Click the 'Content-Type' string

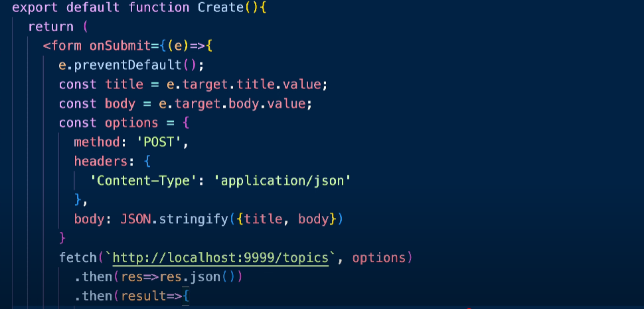[x=143, y=181]
